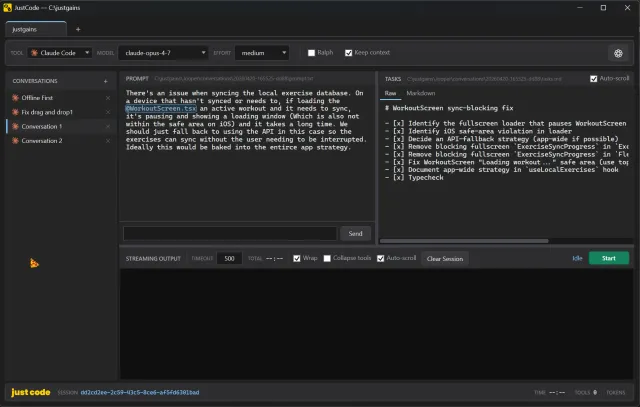The width and height of the screenshot is (640, 407).
Task: Click the CONVERSATIONS panel header
Action: pyautogui.click(x=35, y=81)
